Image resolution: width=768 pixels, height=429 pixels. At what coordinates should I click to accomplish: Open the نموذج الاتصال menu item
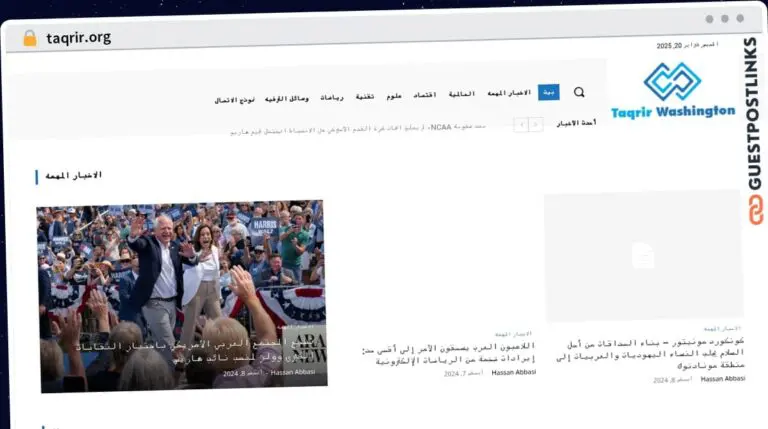pyautogui.click(x=234, y=100)
